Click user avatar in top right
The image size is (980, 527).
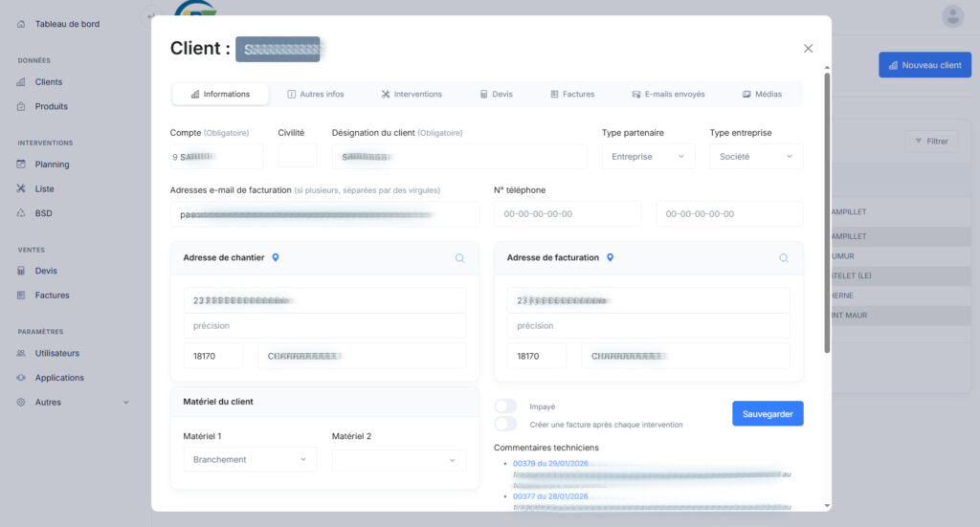tap(952, 16)
